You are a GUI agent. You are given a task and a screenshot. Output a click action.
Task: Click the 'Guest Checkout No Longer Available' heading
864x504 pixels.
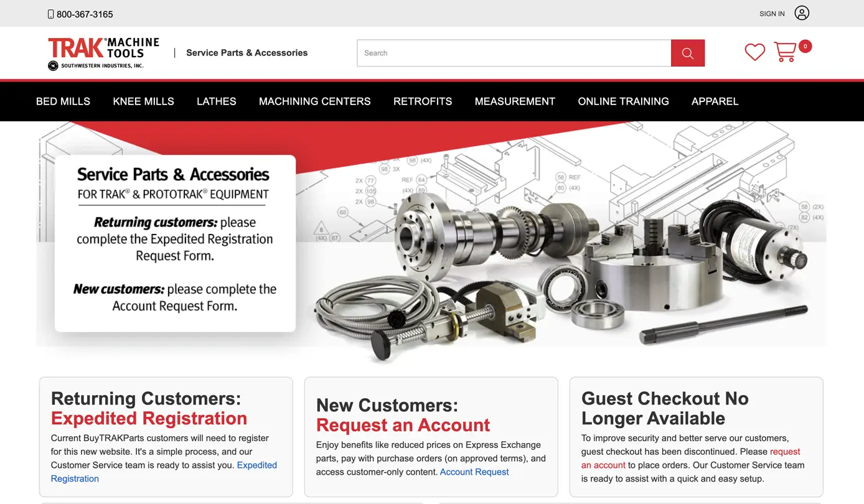coord(665,408)
